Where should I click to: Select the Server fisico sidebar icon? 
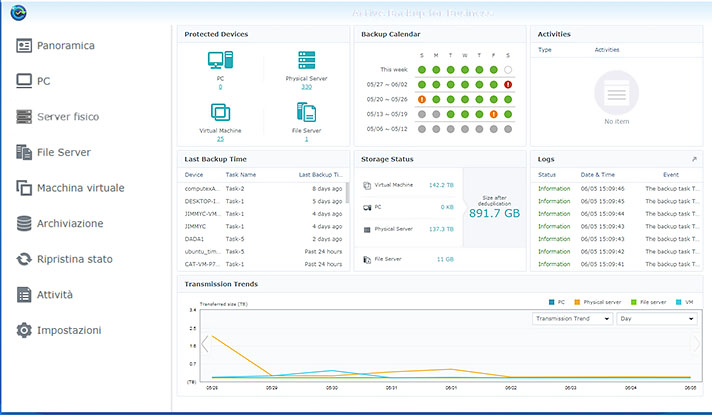tap(24, 117)
